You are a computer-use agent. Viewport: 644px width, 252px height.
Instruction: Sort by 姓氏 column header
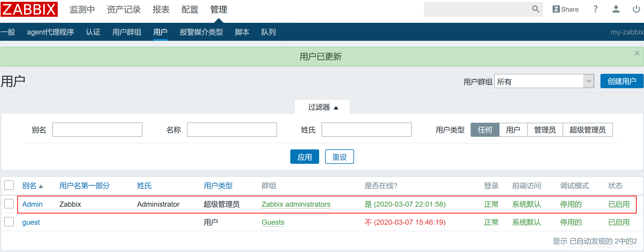pos(144,186)
